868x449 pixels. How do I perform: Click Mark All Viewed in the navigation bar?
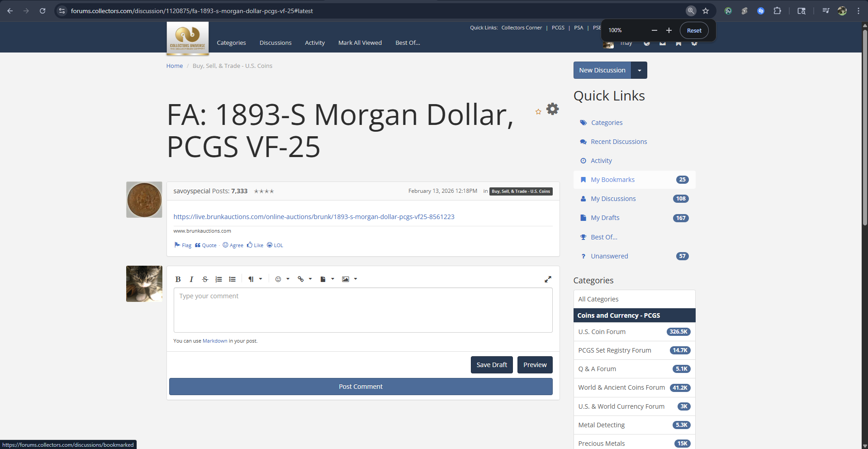[360, 43]
